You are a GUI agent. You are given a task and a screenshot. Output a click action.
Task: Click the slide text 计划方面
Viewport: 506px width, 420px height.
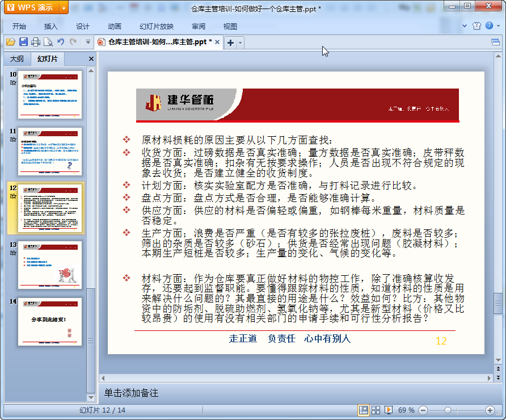click(x=163, y=186)
